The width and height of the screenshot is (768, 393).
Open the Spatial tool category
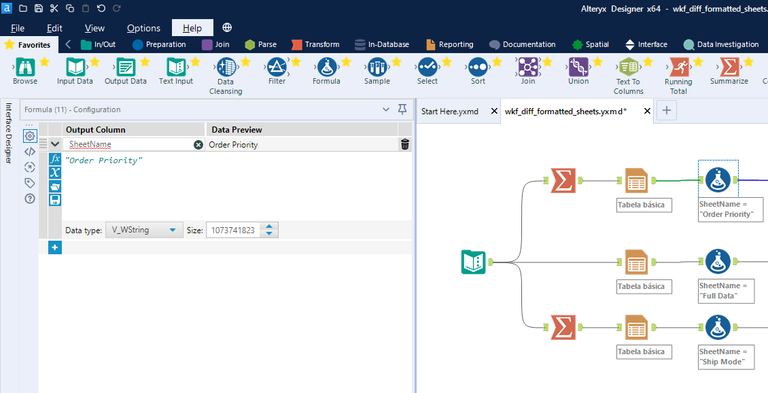point(591,45)
